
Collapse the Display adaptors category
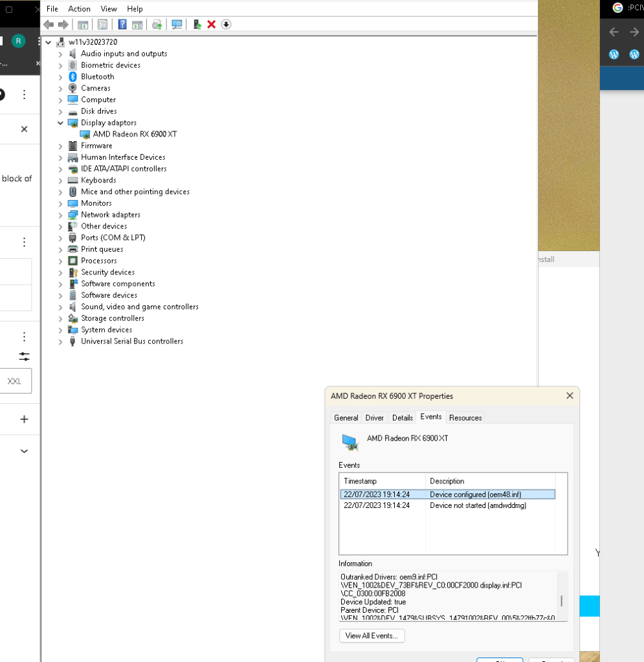[x=60, y=123]
